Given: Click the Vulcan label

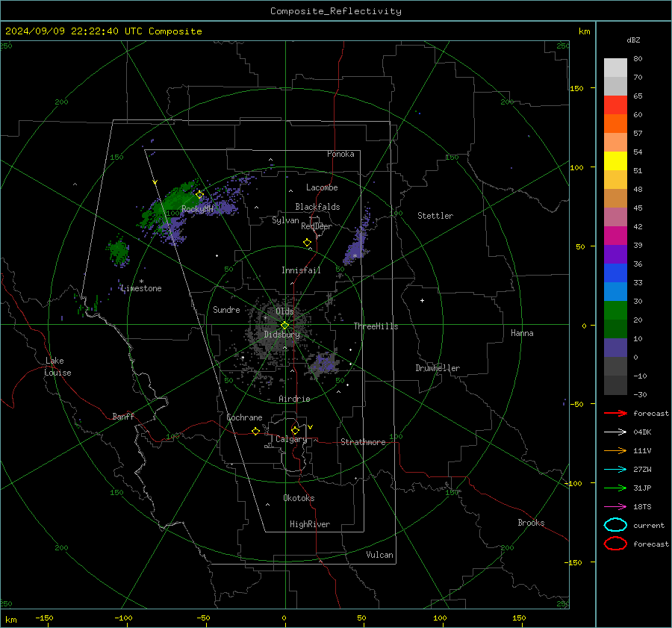Looking at the screenshot, I should pos(379,555).
